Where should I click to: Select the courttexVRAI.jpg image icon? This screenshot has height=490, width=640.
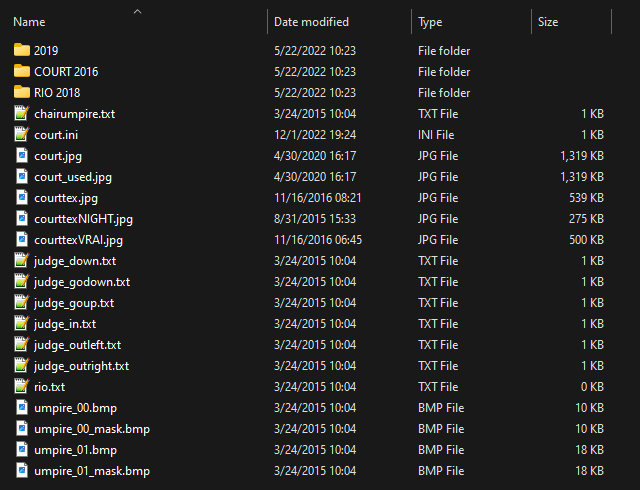click(x=22, y=239)
